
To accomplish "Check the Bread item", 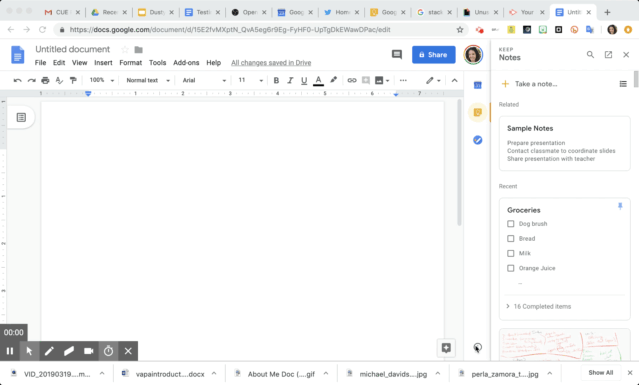I will click(x=511, y=238).
